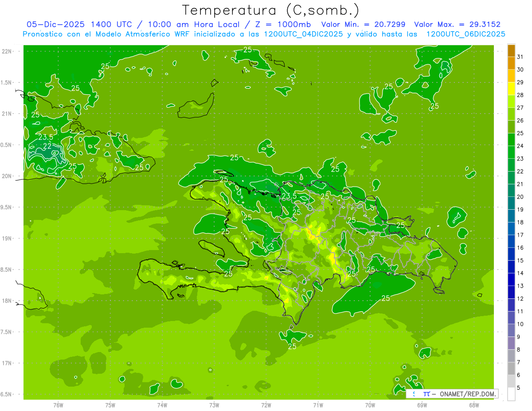Click the 20 value on the colorbar

tap(520, 197)
